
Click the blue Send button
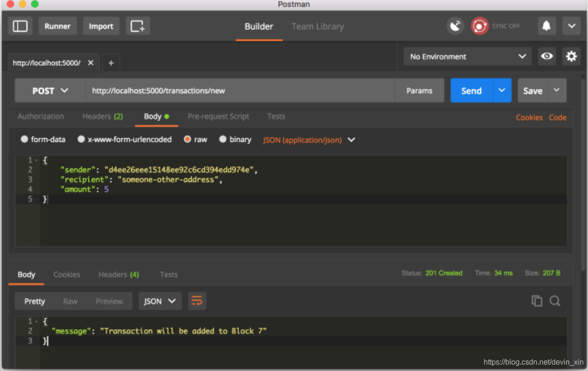point(472,91)
